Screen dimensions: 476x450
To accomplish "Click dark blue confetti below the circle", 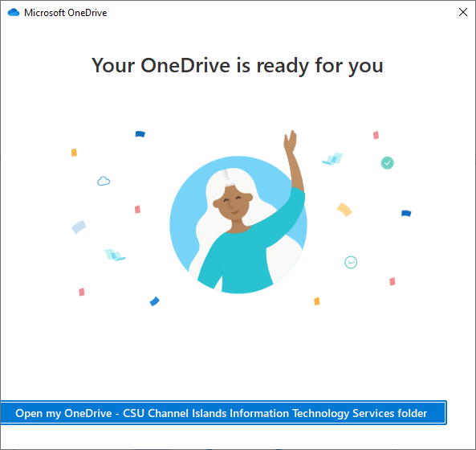I will point(154,301).
